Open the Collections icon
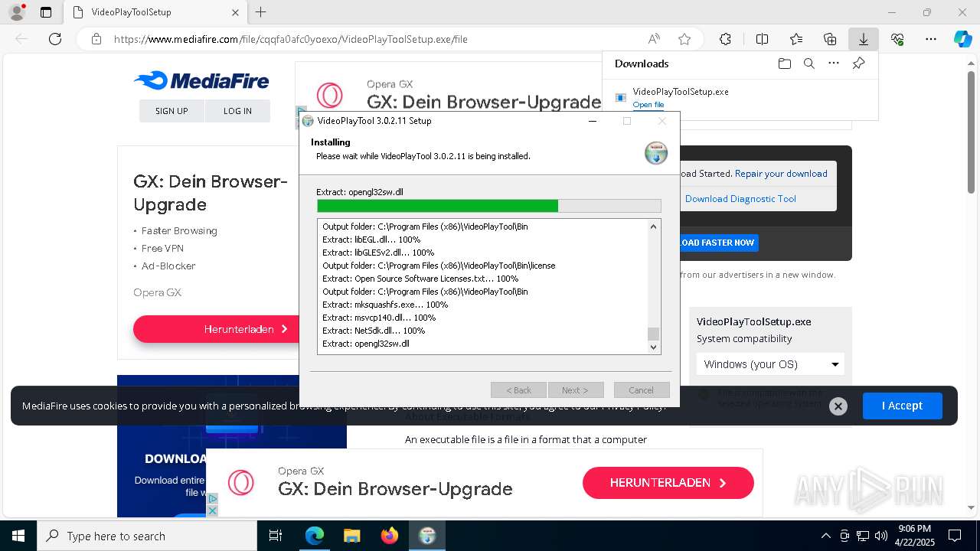Viewport: 980px width, 551px height. pyautogui.click(x=830, y=39)
